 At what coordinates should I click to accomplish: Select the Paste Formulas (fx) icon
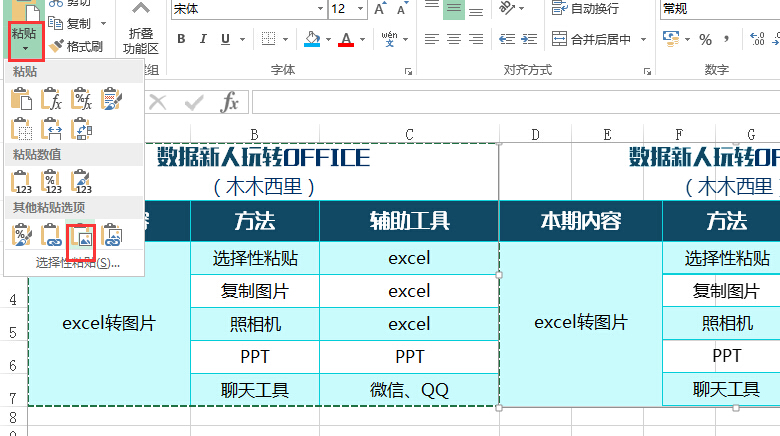tap(51, 99)
